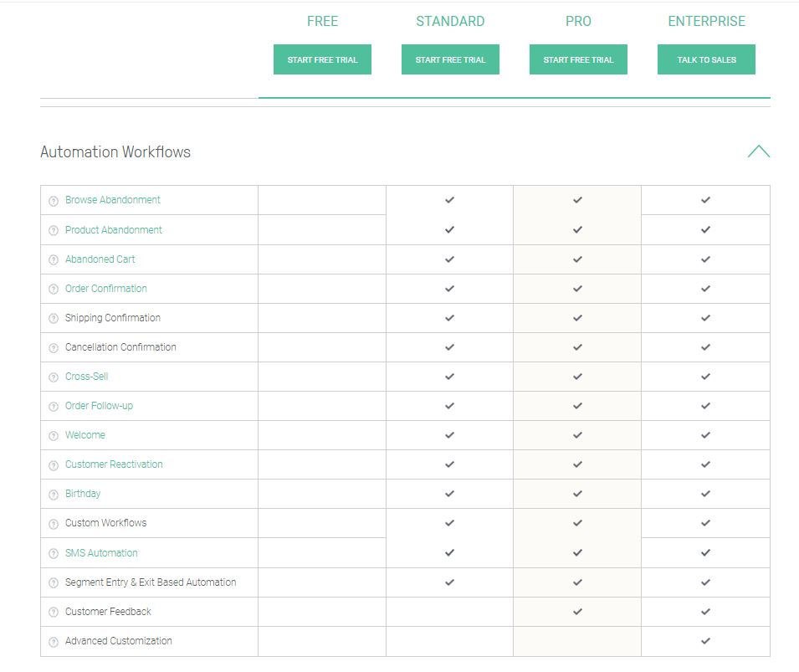Click help icon beside Browse Abandonment
The width and height of the screenshot is (799, 672).
tap(54, 201)
